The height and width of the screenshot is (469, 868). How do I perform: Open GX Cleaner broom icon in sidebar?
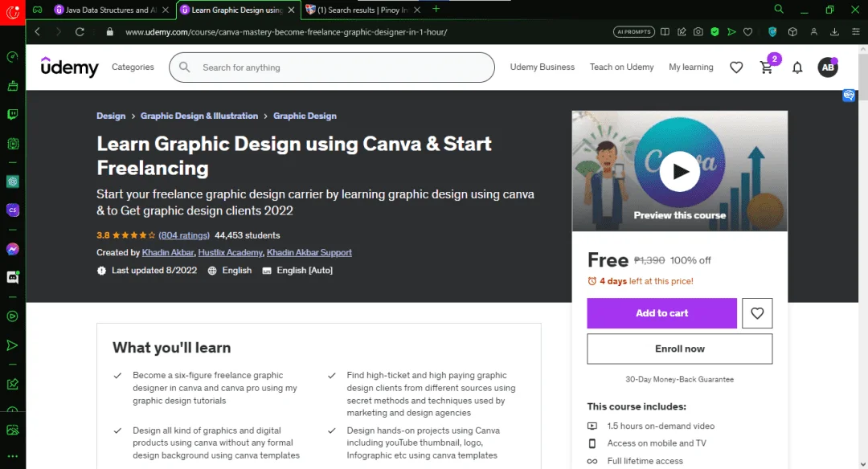point(12,86)
